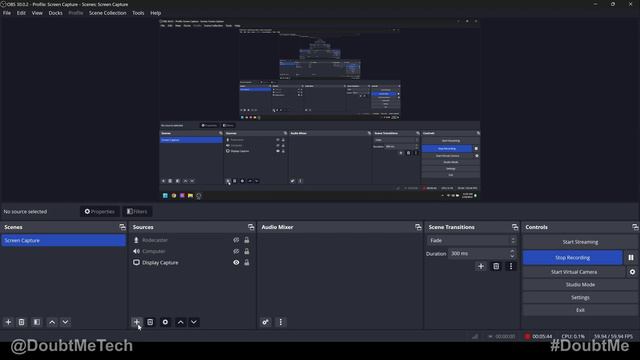Click the Exit button
The image size is (640, 360).
coord(580,310)
